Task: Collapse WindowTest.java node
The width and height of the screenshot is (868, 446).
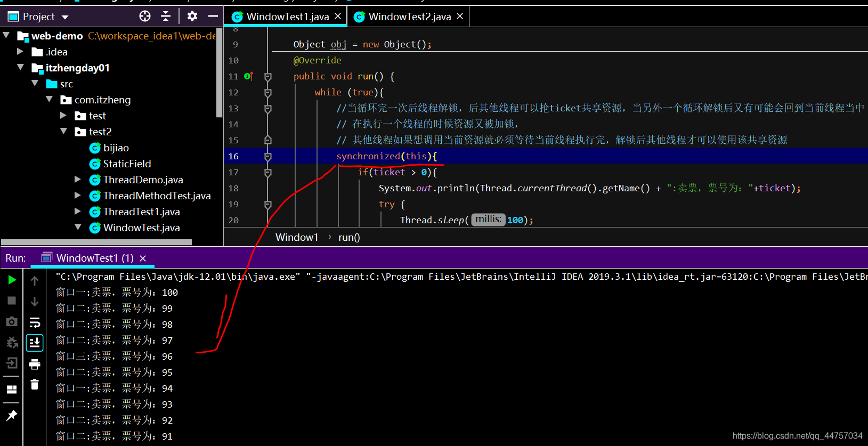Action: tap(78, 228)
